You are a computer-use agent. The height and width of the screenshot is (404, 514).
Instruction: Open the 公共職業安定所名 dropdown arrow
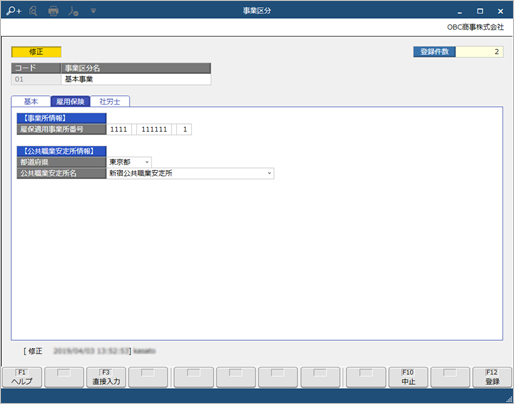tap(269, 173)
